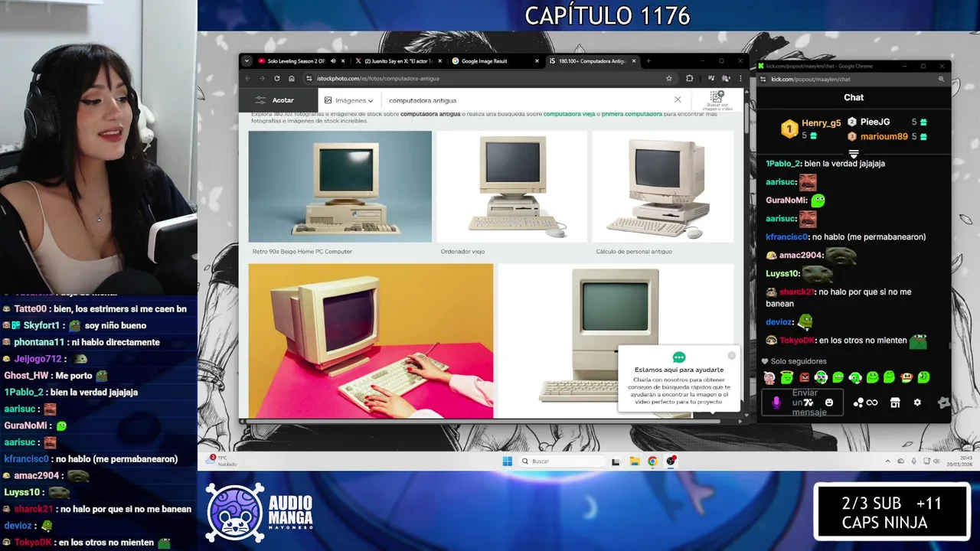Mute the Solo Leveling tab audio

point(332,61)
